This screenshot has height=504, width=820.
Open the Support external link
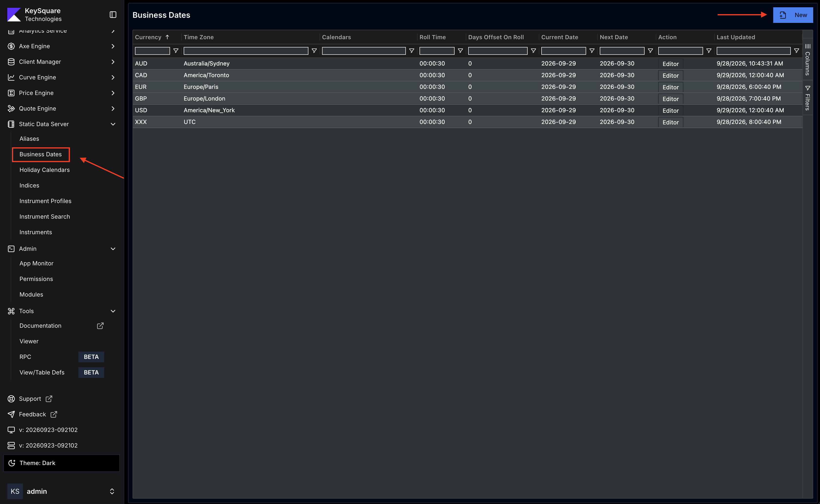[x=30, y=399]
